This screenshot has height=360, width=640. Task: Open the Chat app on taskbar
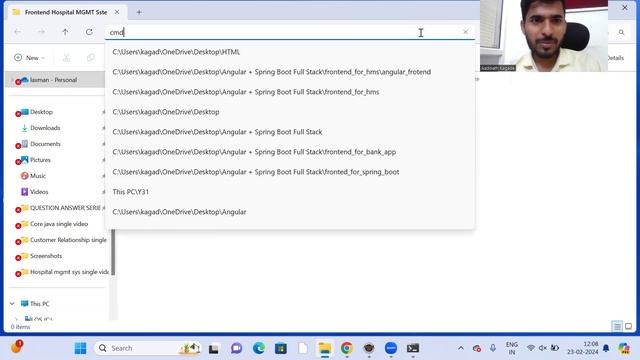pos(236,348)
